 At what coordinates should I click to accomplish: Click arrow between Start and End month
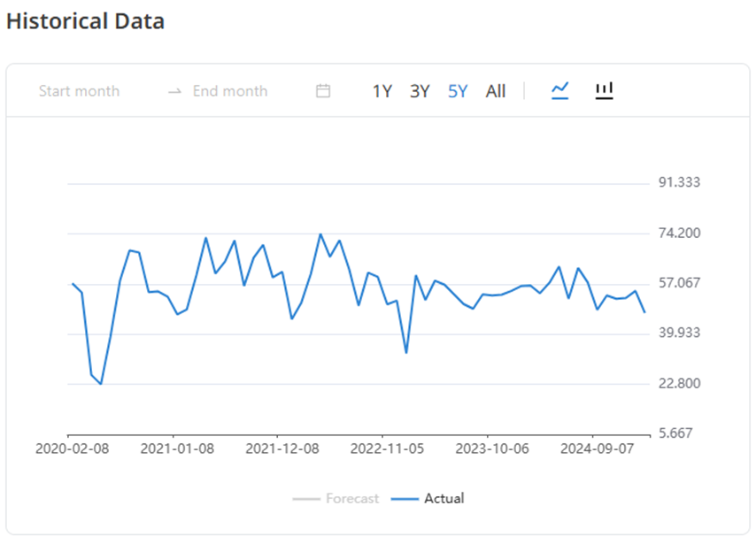point(174,91)
